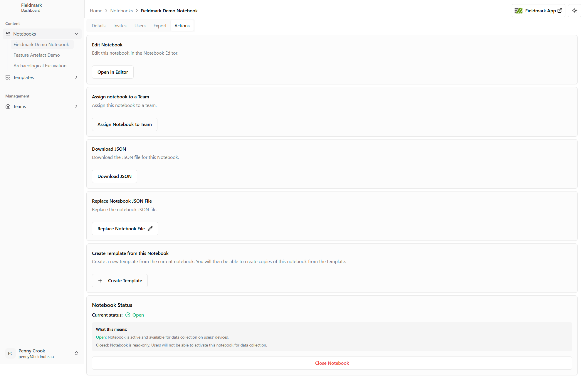The height and width of the screenshot is (380, 588).
Task: Go to Notebooks in the breadcrumb
Action: click(x=121, y=11)
